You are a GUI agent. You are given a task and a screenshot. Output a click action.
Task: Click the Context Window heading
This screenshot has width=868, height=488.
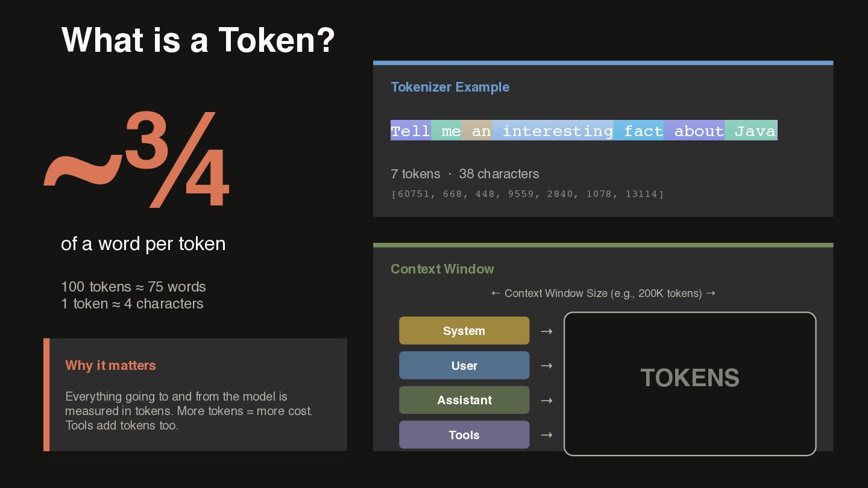click(442, 269)
